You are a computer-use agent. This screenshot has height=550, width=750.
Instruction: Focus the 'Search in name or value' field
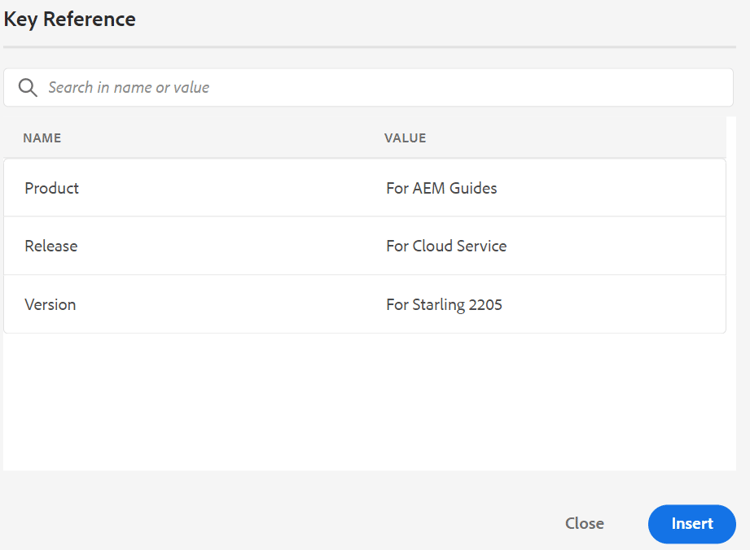(300, 87)
